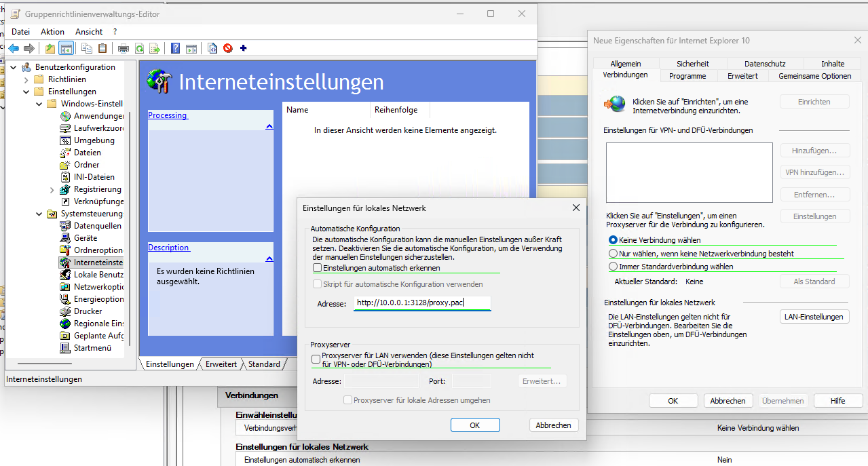The image size is (868, 466).
Task: Click the blue Back arrow in toolbar
Action: point(14,48)
